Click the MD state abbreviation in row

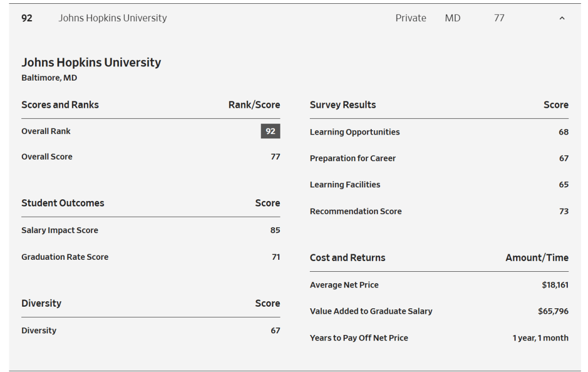click(452, 18)
